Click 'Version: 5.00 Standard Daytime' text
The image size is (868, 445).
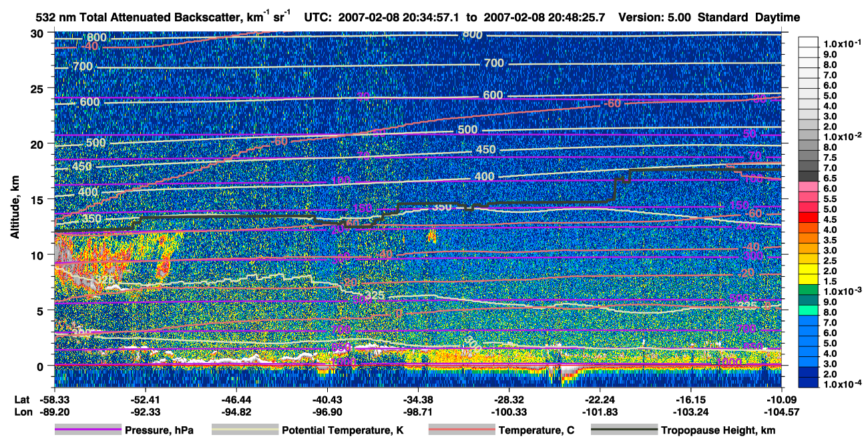click(x=709, y=17)
